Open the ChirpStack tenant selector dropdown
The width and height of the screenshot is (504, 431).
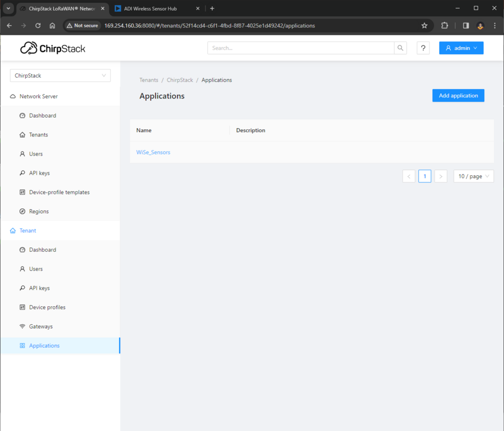[x=60, y=75]
